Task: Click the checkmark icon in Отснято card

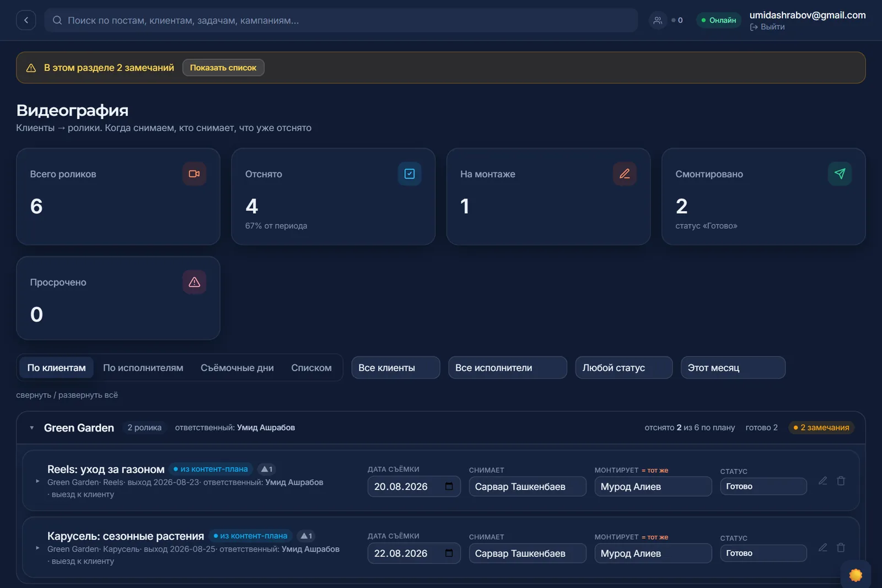Action: click(410, 174)
